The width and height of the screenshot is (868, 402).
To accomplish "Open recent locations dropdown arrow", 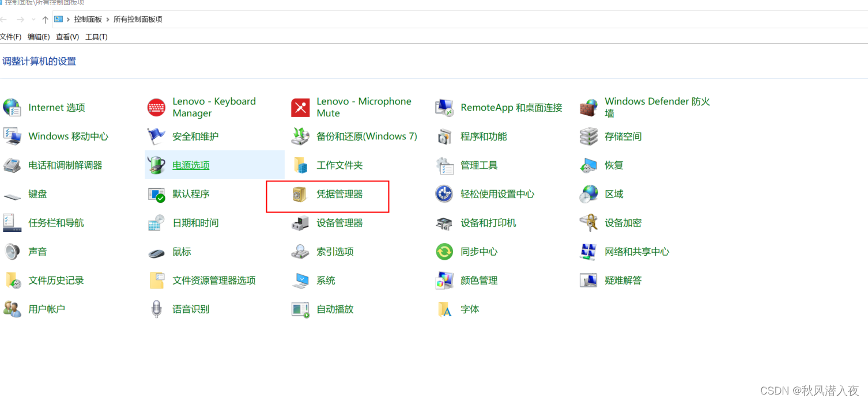I will [x=34, y=20].
